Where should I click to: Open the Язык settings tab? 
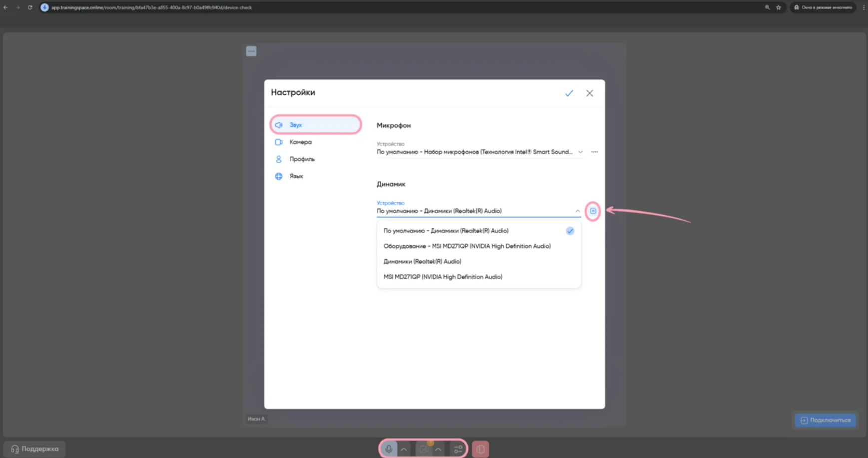point(296,176)
